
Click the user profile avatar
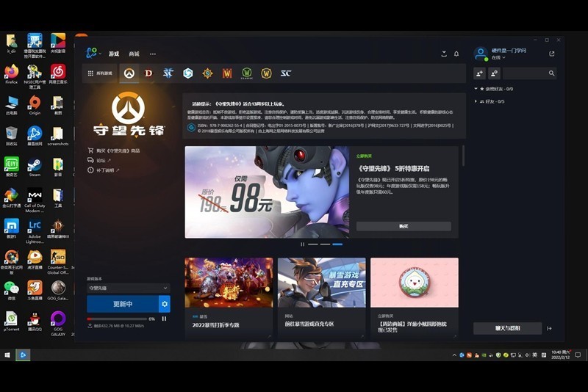click(x=481, y=54)
